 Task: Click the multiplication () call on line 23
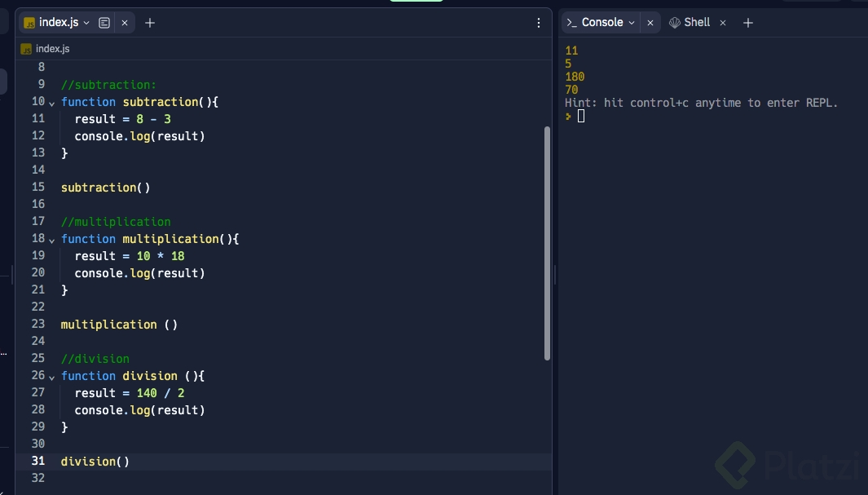pyautogui.click(x=119, y=325)
